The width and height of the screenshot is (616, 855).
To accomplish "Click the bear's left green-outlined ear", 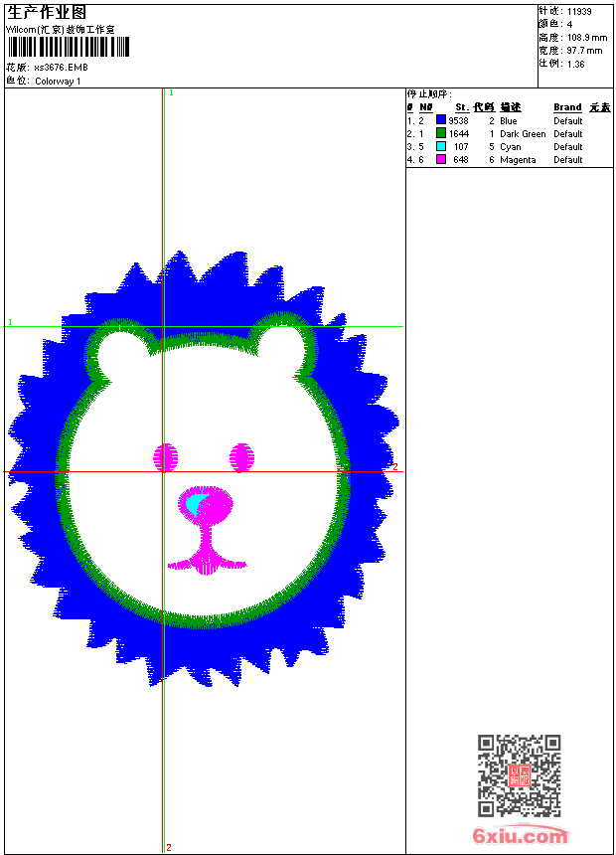I will (x=121, y=349).
